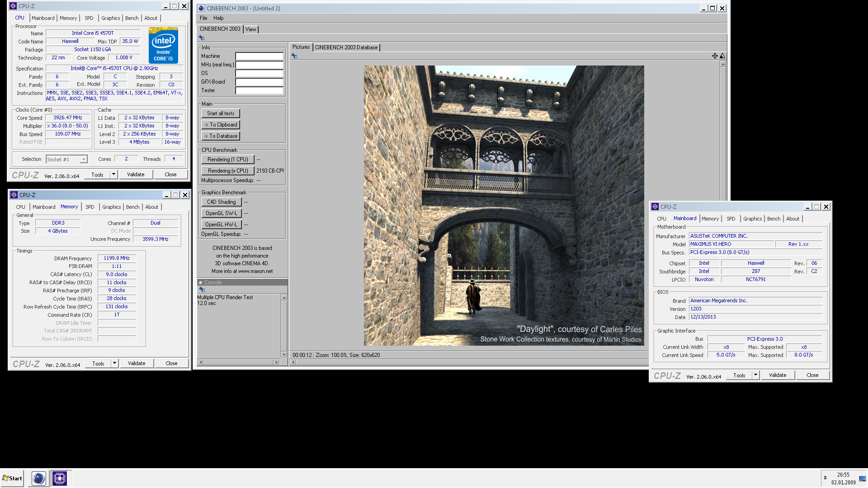
Task: Click the CPU-Z icon in the Memory window title
Action: 14,195
